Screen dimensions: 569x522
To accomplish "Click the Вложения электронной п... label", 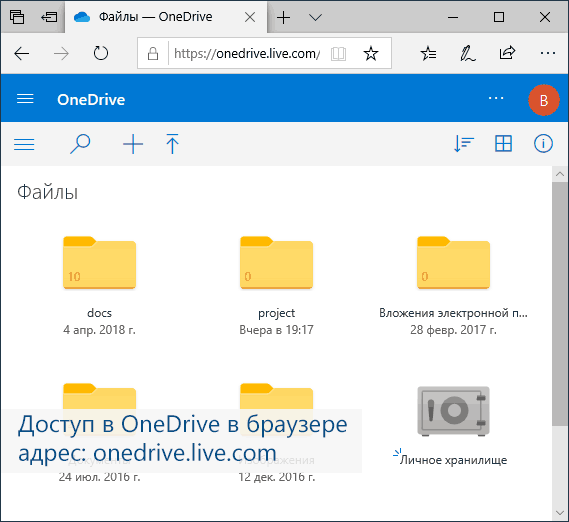I will tap(453, 313).
